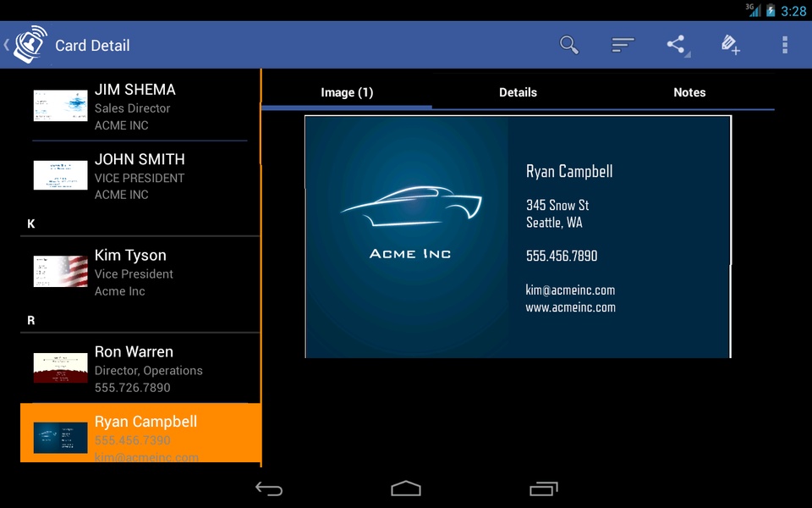Viewport: 812px width, 508px height.
Task: Tap the Android back navigation button
Action: pyautogui.click(x=269, y=489)
